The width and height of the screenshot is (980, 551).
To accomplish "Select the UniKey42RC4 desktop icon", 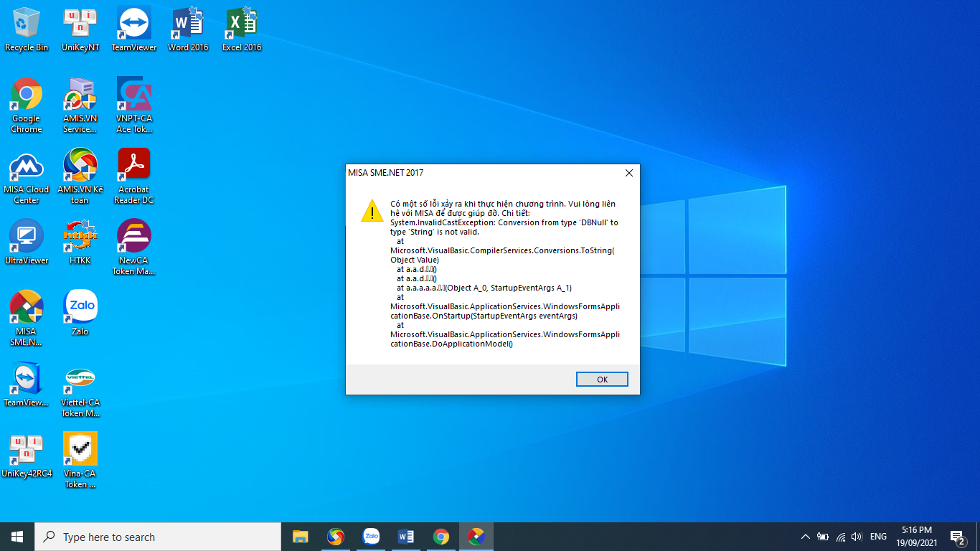I will coord(27,456).
